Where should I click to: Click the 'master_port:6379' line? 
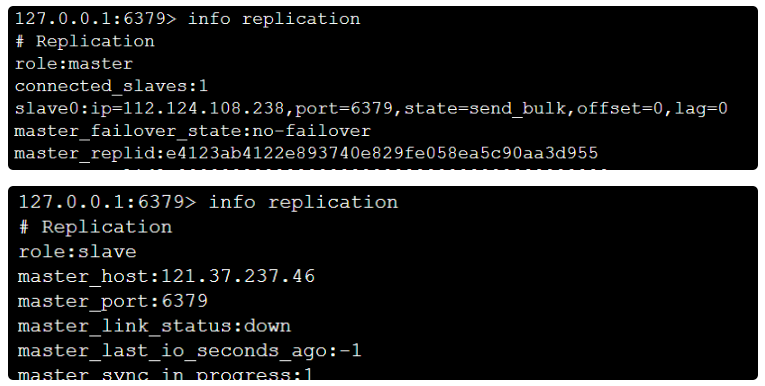tap(113, 302)
